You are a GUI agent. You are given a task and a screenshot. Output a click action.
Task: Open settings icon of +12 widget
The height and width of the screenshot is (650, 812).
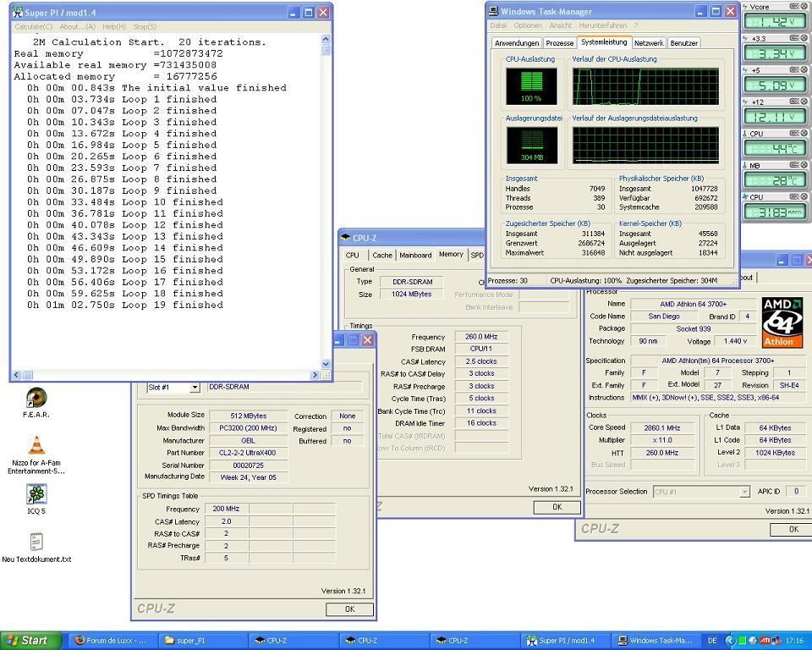794,102
